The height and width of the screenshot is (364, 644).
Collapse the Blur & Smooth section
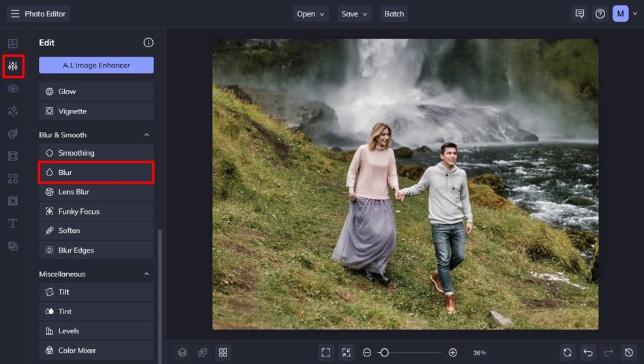pos(146,135)
